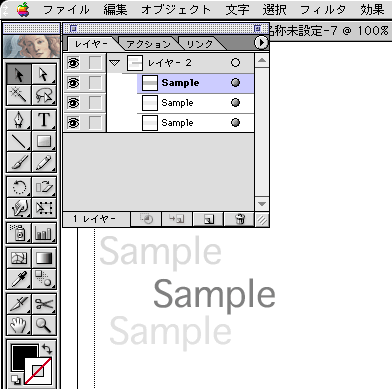Activate the Free Transform tool
Image resolution: width=392 pixels, height=389 pixels.
44,208
